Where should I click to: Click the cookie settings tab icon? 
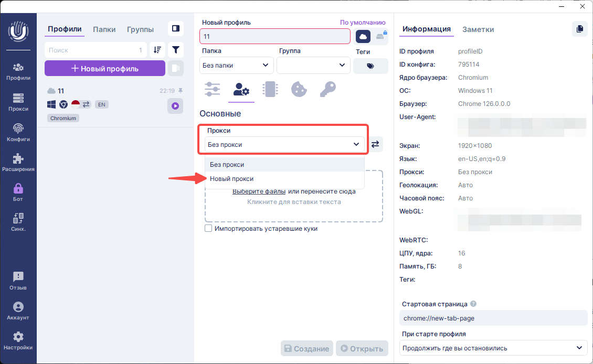click(299, 89)
